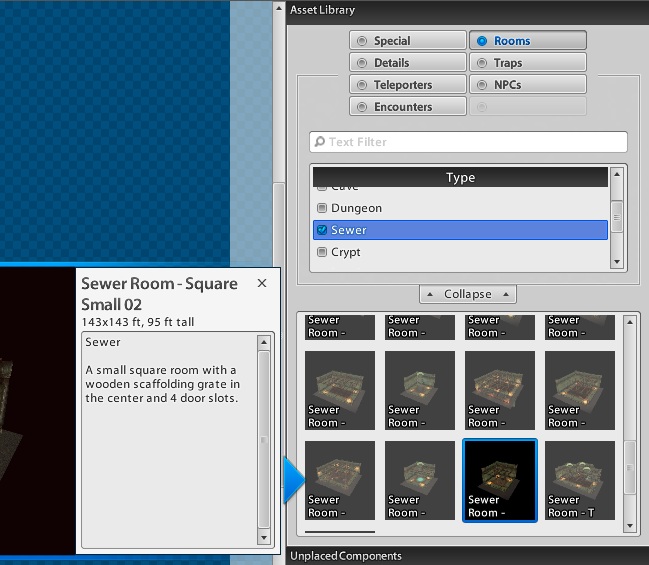Click the 'Sewer Room - Square Small 02' title

159,294
